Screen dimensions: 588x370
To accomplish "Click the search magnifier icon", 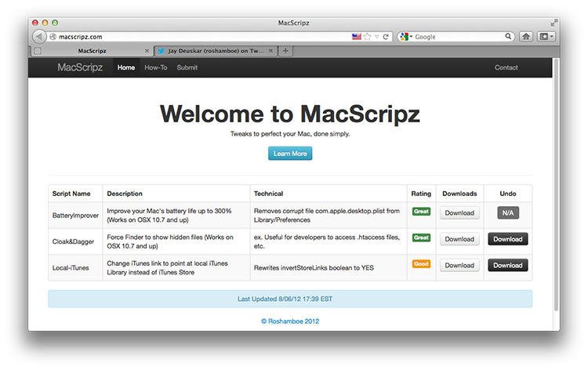I will point(508,36).
